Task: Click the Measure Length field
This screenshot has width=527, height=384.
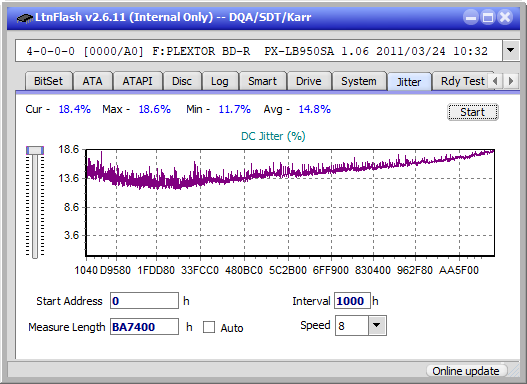Action: coord(145,327)
